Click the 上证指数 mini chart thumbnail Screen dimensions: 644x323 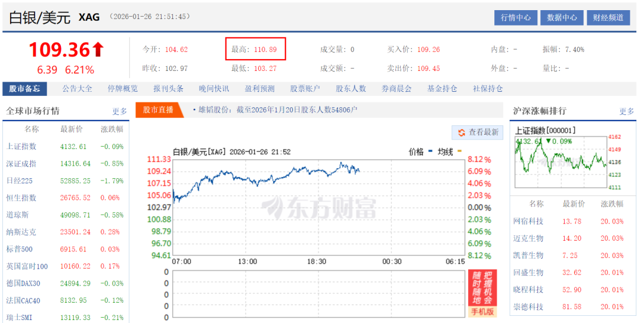point(561,163)
